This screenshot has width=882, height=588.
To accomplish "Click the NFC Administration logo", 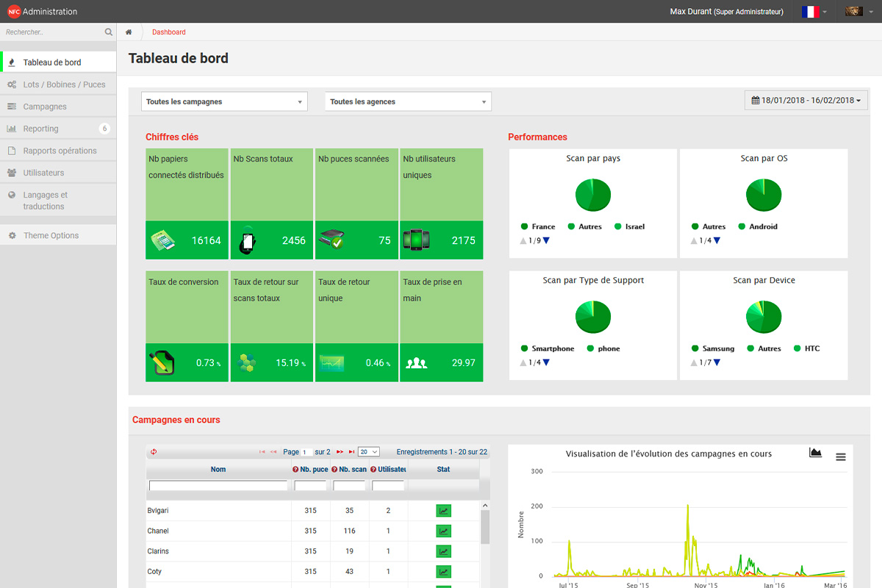I will point(42,11).
